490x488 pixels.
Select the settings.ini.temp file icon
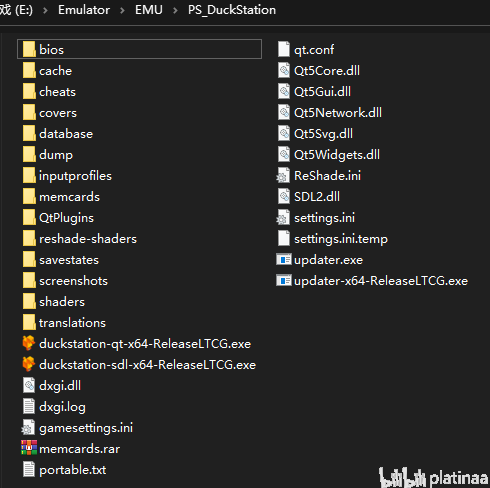(284, 238)
